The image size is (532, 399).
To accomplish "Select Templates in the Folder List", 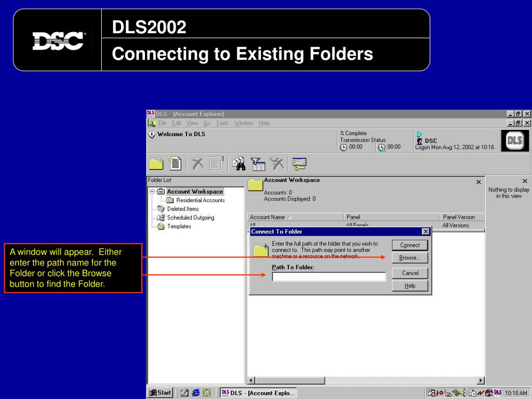I will point(179,227).
